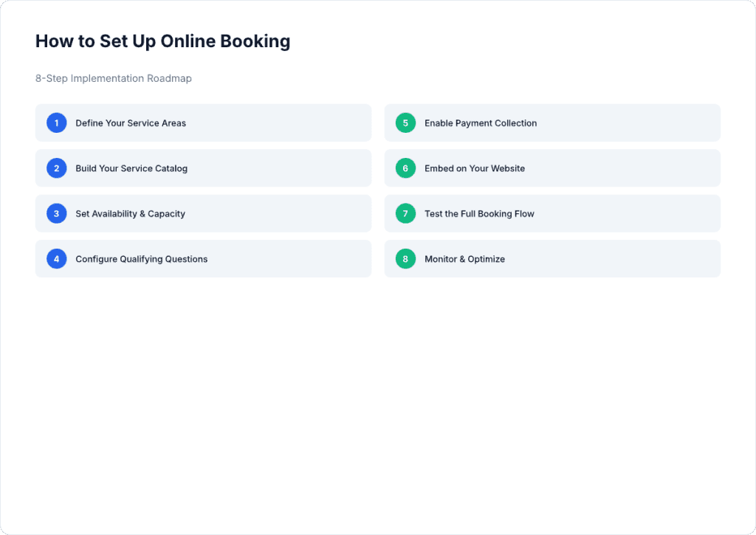Select Set Availability & Capacity
This screenshot has height=535, width=756.
203,213
